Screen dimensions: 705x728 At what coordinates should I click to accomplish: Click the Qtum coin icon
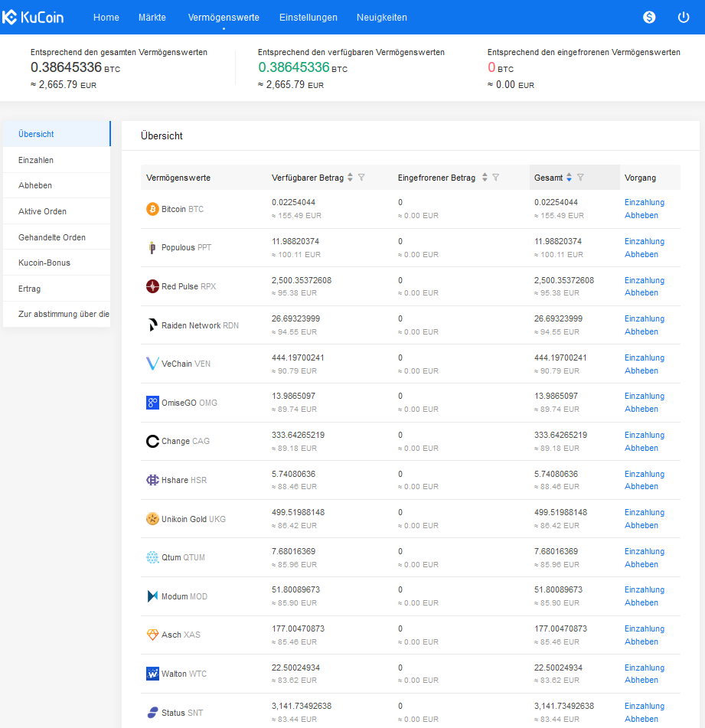152,557
